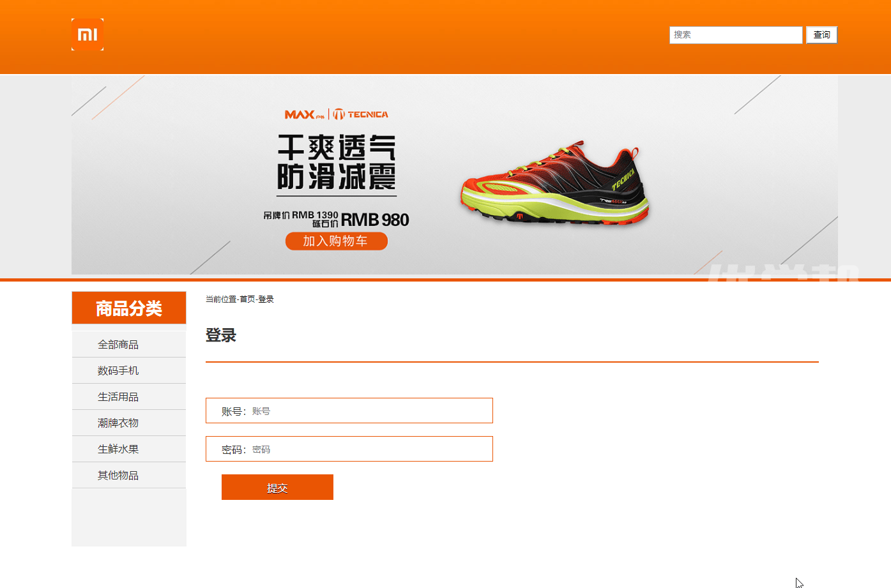Focus the 搜索 search box
Image resolution: width=891 pixels, height=588 pixels.
(x=735, y=35)
